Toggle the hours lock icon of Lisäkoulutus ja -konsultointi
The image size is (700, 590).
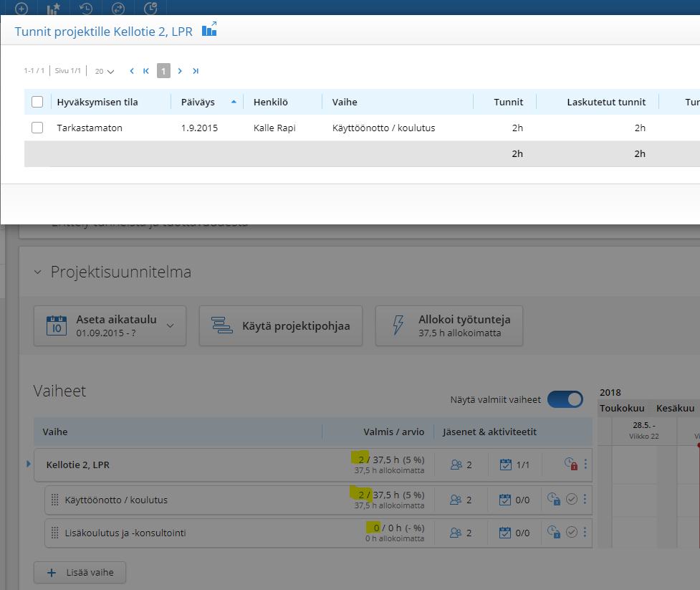click(554, 532)
